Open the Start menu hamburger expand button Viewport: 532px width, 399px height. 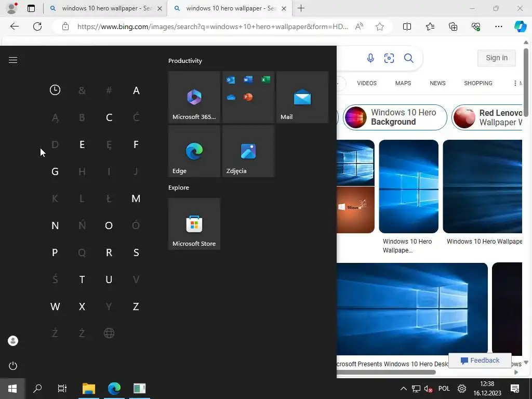pos(13,60)
